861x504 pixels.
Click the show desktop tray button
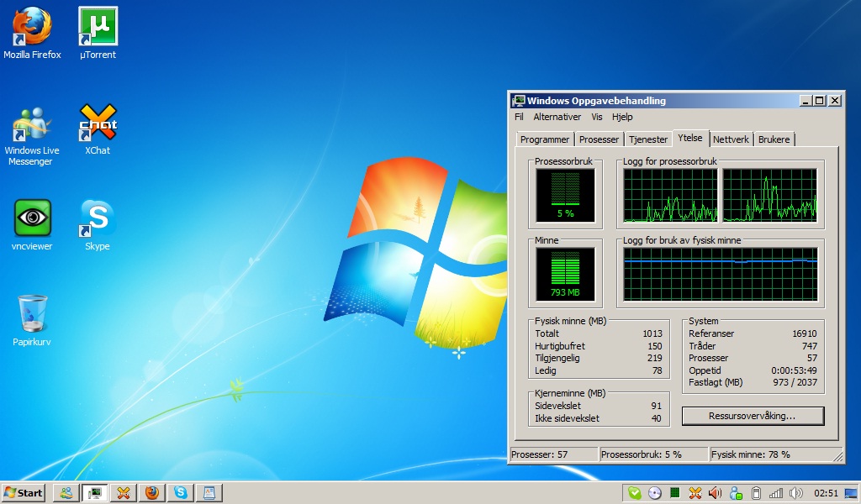(x=852, y=493)
